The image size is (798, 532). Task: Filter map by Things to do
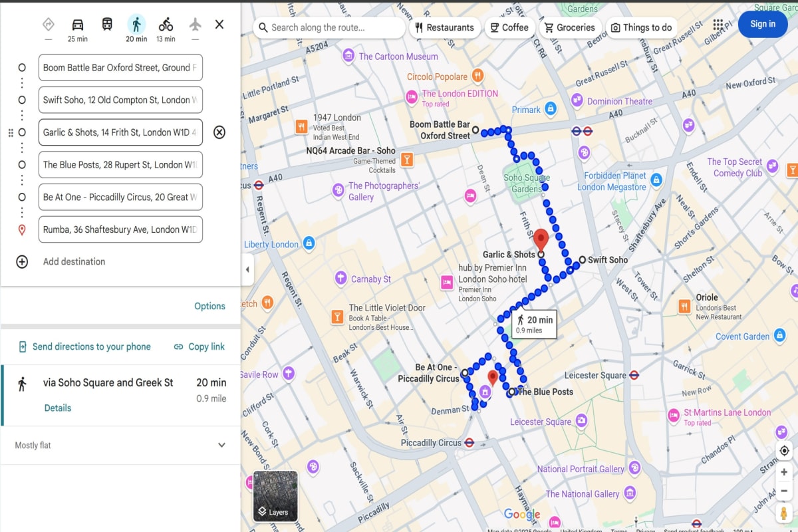[642, 27]
